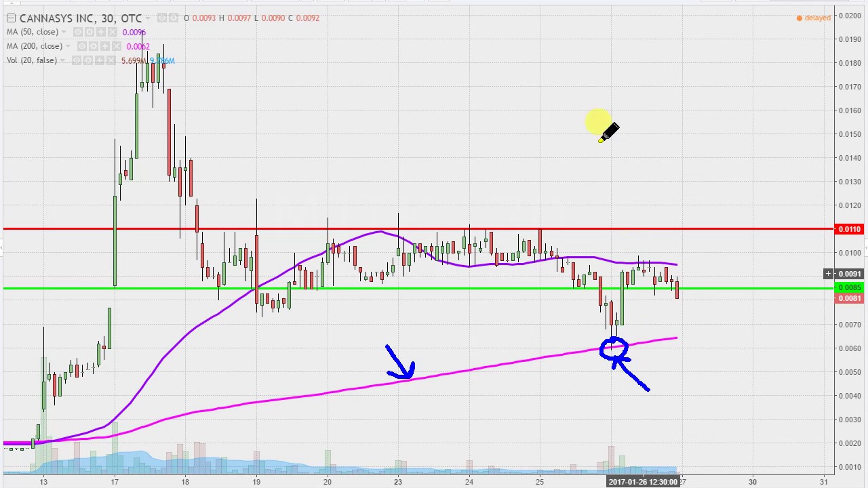Click date 17 on the time axis

click(115, 482)
